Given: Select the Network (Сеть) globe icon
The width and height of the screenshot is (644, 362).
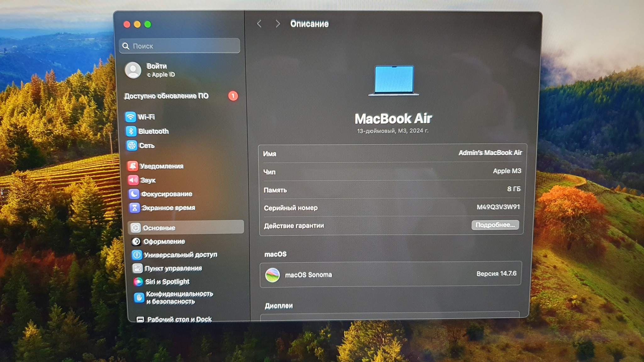Looking at the screenshot, I should [132, 145].
